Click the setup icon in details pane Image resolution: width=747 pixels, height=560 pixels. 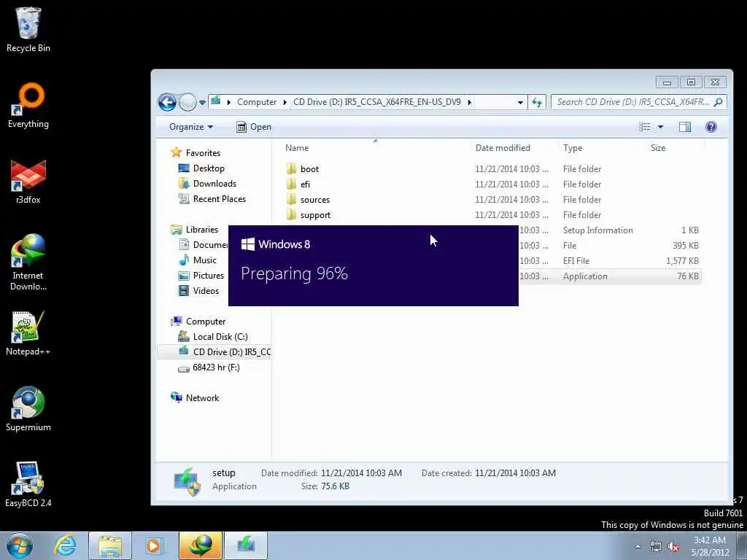(x=187, y=481)
